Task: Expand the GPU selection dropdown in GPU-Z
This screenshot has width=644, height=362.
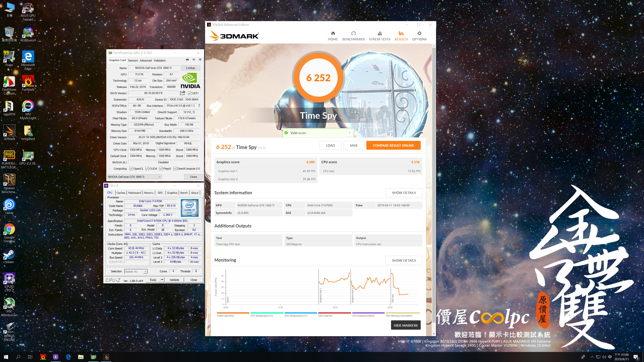Action: click(135, 177)
